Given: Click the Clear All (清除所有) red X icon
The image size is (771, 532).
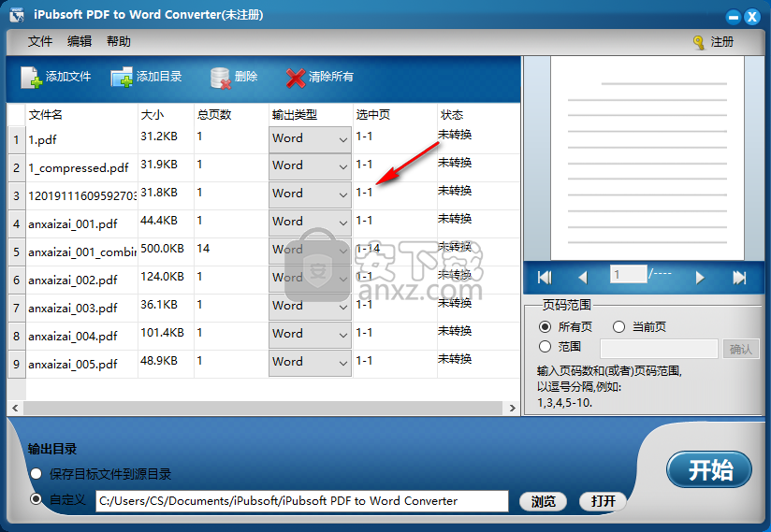Looking at the screenshot, I should (296, 78).
